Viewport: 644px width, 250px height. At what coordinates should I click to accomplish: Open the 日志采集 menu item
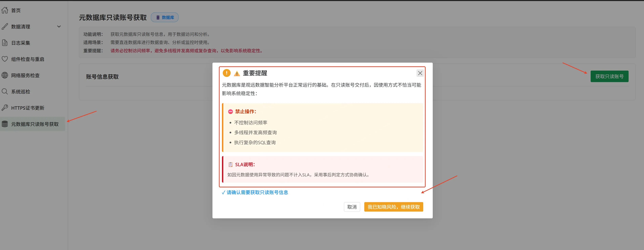coord(21,43)
